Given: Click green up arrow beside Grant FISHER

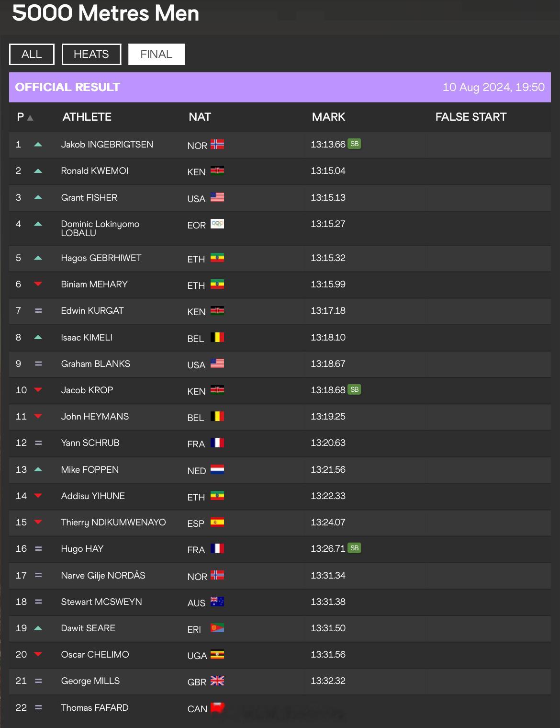Looking at the screenshot, I should coord(38,197).
